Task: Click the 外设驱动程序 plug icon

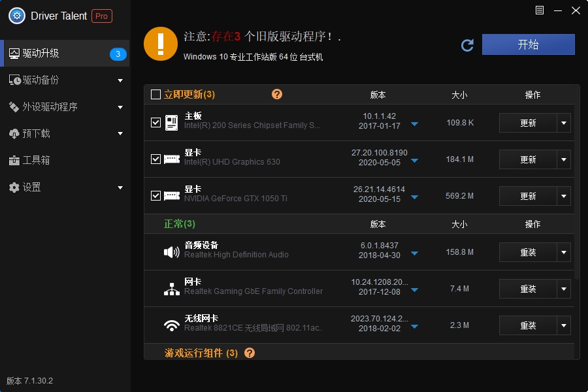Action: click(x=14, y=107)
